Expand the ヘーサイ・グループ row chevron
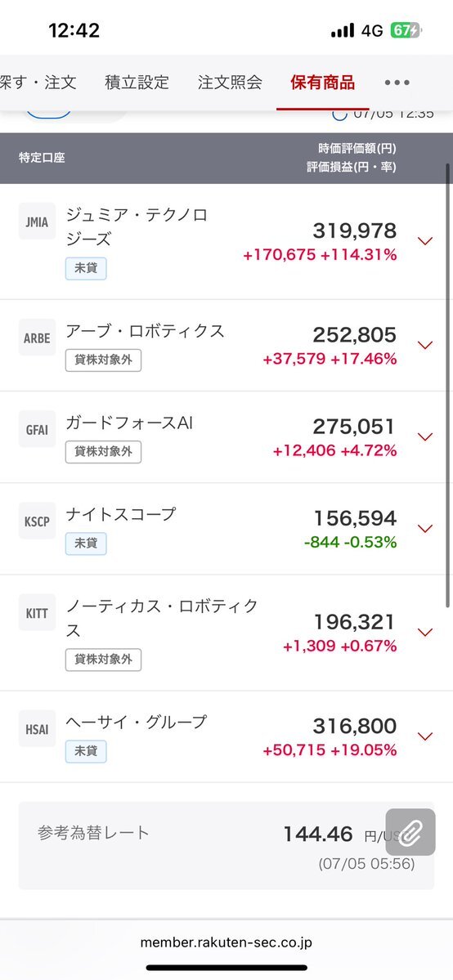Image resolution: width=453 pixels, height=980 pixels. (425, 736)
